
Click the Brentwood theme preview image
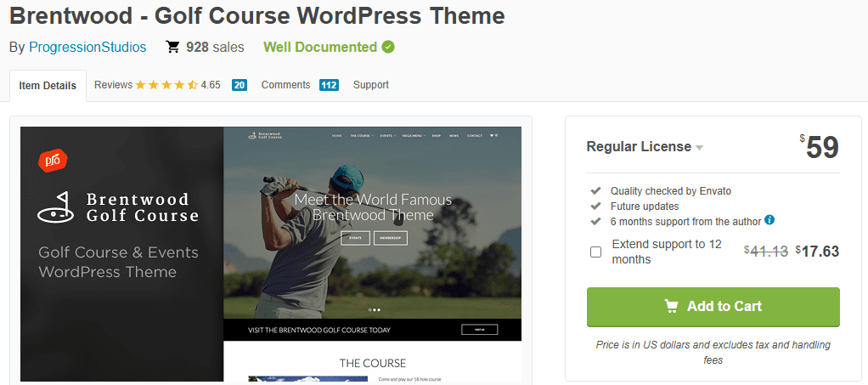(x=271, y=254)
